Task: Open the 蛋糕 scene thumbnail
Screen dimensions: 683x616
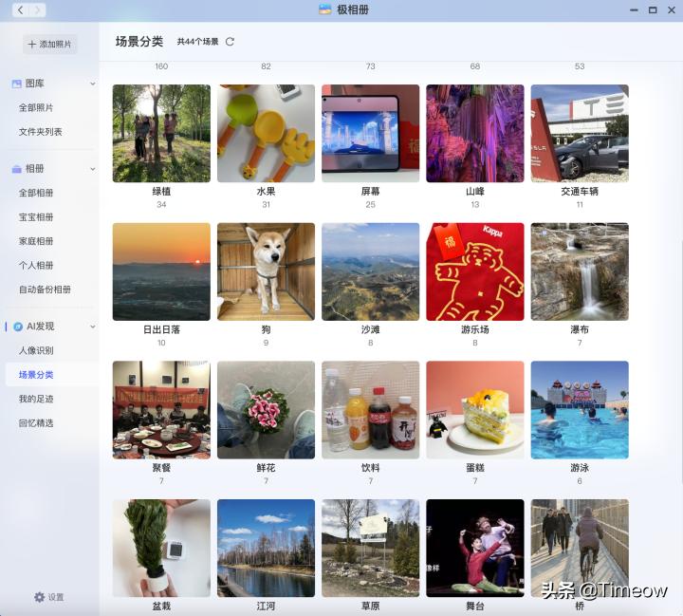Action: click(475, 410)
